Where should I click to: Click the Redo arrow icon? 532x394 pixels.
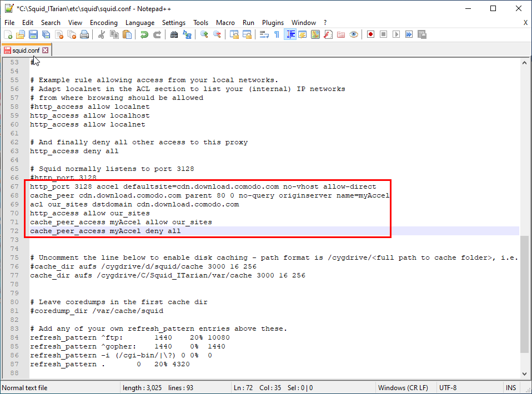tap(157, 34)
